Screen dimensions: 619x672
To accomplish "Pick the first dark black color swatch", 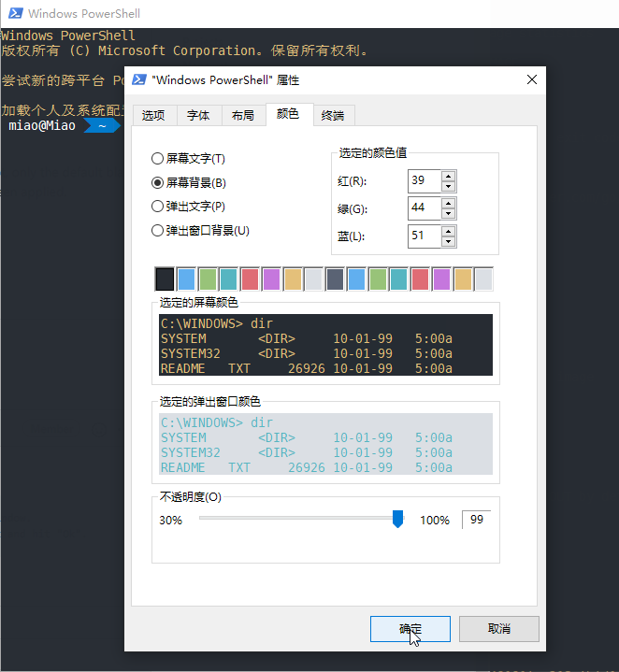I will click(165, 279).
